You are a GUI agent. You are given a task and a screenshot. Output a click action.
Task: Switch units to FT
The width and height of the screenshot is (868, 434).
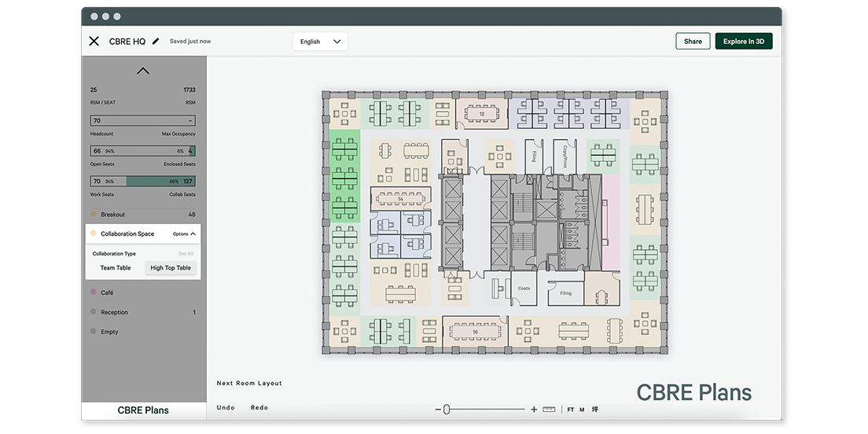[x=571, y=409]
